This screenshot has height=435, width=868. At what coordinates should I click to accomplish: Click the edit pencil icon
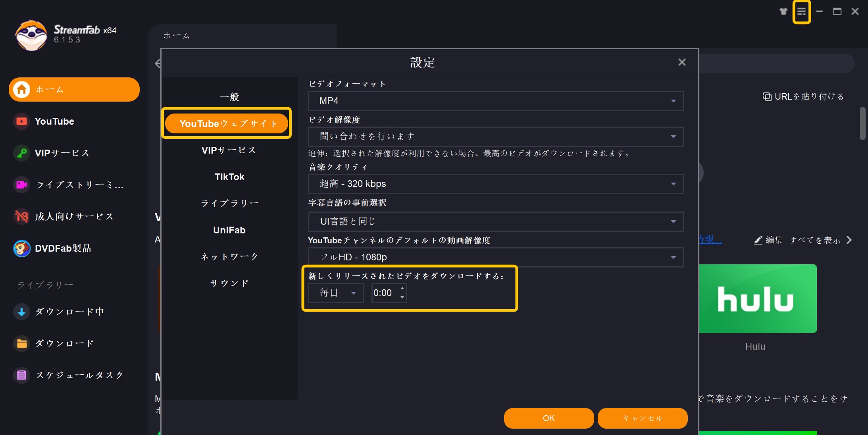click(x=758, y=240)
